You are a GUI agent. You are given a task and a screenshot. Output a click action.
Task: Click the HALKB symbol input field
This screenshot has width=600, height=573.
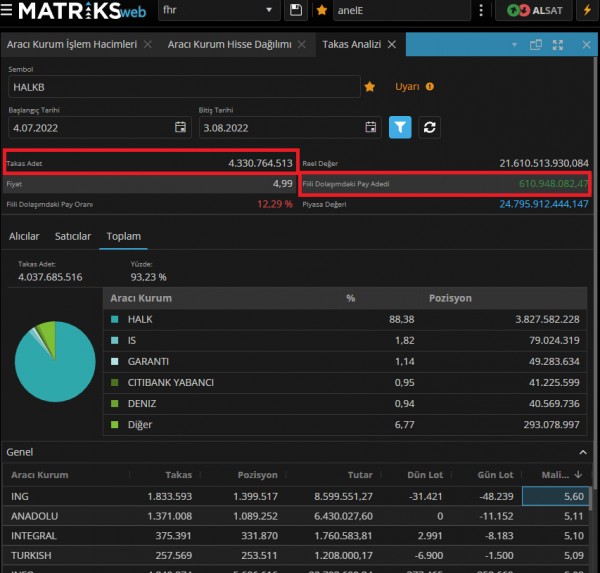click(184, 87)
